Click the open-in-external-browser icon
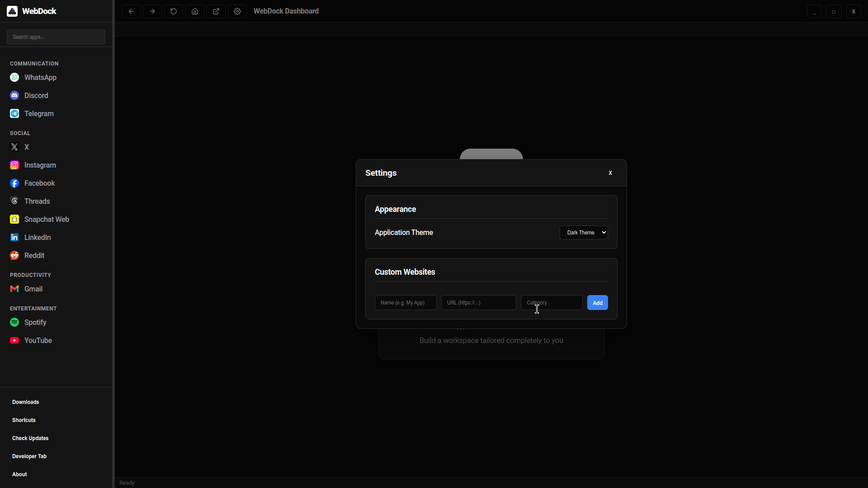868x488 pixels. coord(216,11)
